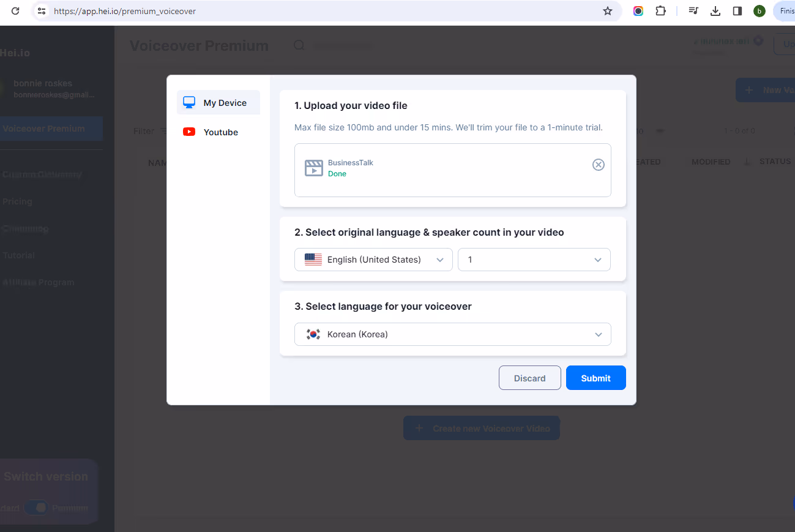Click the green Done status text
The height and width of the screenshot is (532, 795).
pyautogui.click(x=337, y=174)
